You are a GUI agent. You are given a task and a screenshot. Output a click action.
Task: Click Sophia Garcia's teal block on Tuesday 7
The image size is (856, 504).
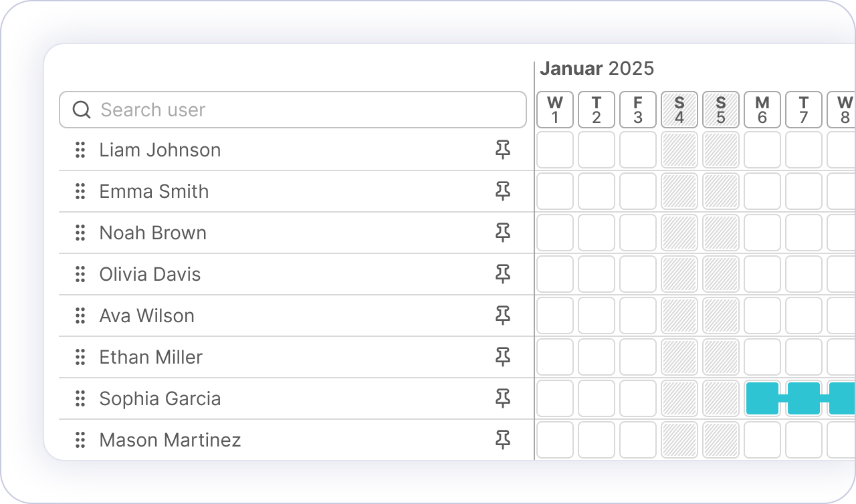[x=804, y=399]
